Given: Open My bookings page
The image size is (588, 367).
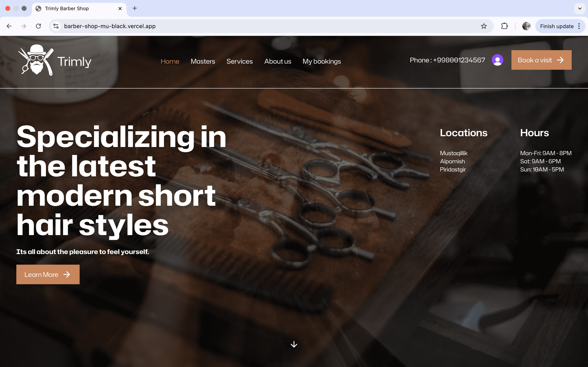Looking at the screenshot, I should (321, 61).
